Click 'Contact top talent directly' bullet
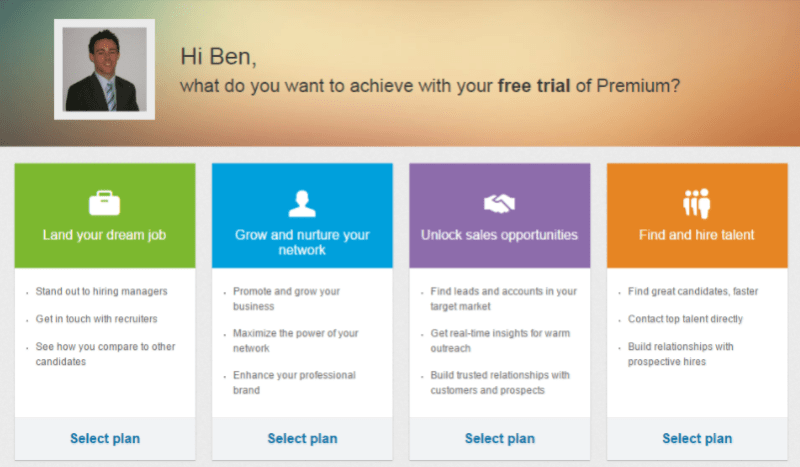The image size is (800, 467). click(686, 319)
